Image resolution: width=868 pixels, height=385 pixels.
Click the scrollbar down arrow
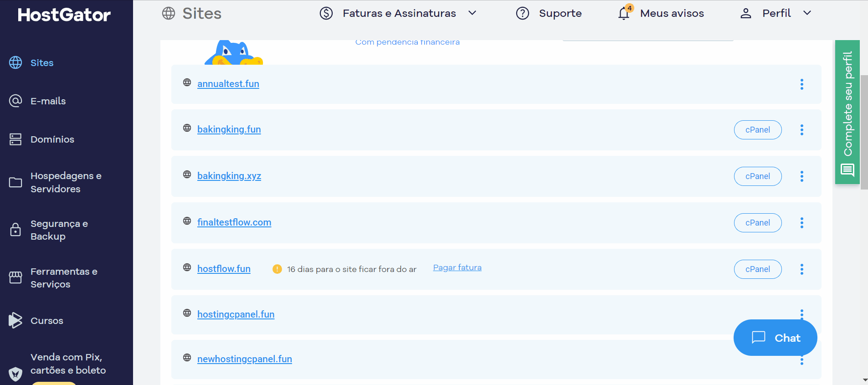click(864, 380)
